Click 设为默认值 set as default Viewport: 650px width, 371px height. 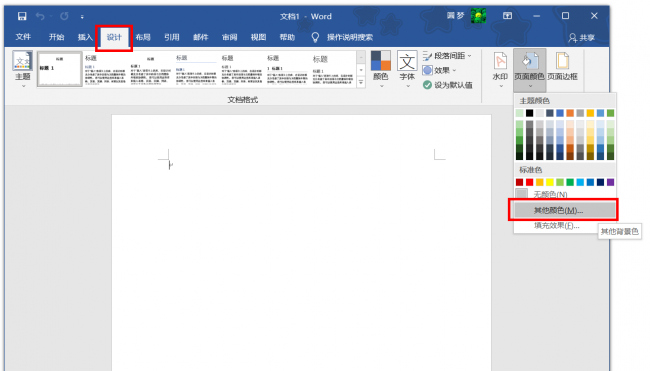coord(447,85)
